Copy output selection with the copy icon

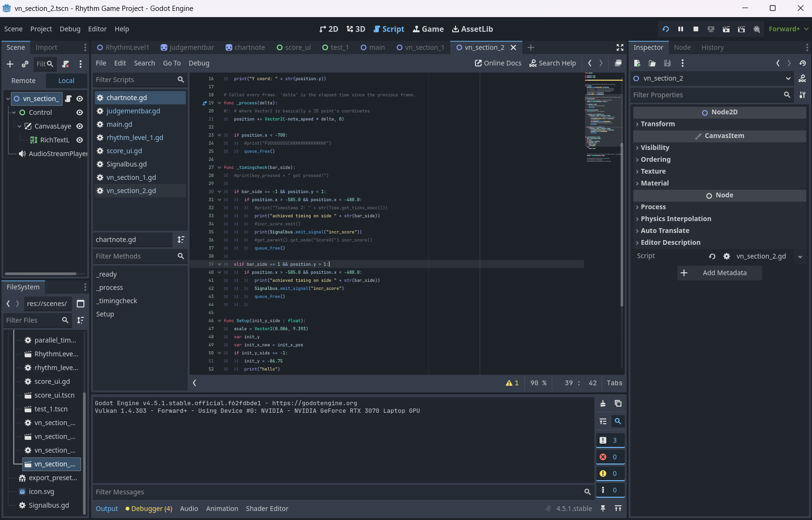(x=618, y=403)
